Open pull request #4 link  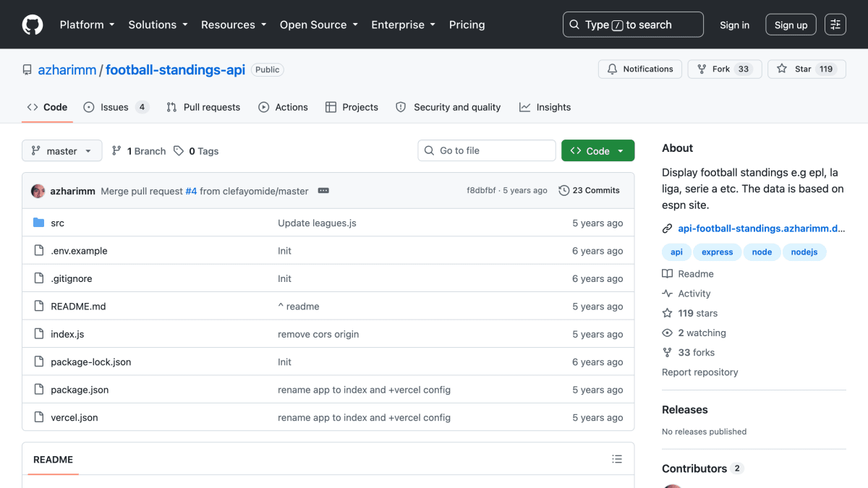[191, 191]
